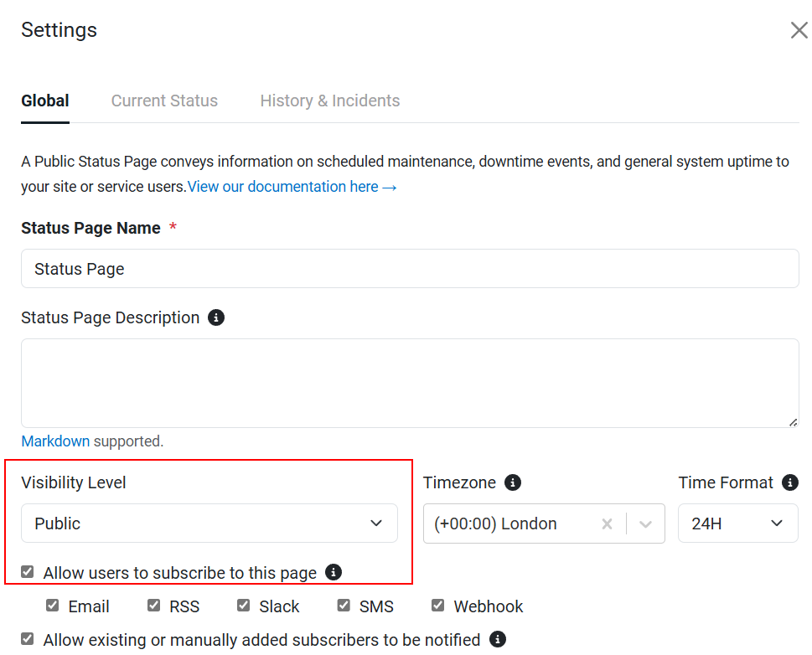Switch to the Current Status tab
812x655 pixels.
click(164, 101)
